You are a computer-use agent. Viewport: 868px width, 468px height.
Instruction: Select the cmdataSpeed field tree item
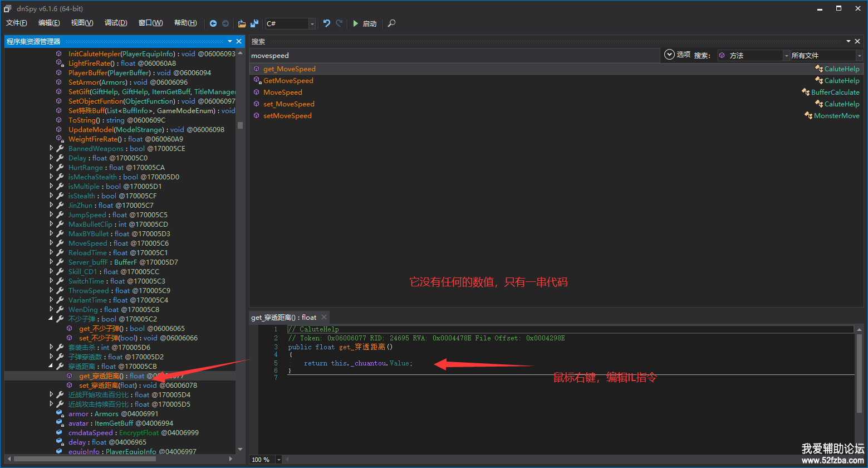coord(134,432)
